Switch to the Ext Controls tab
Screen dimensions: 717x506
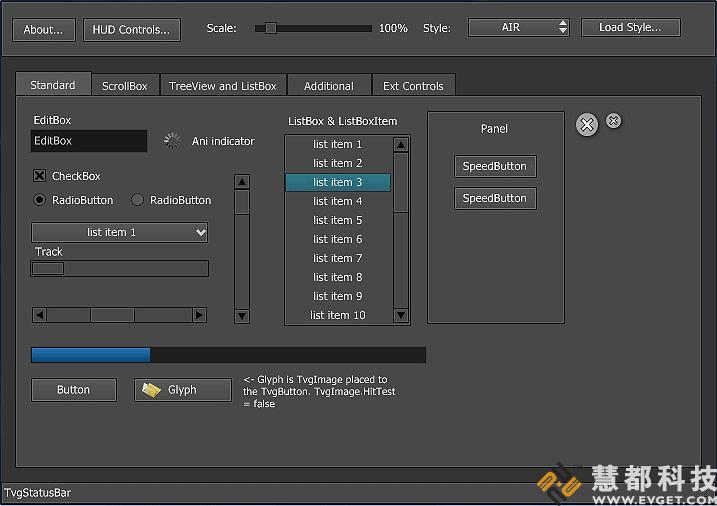[x=413, y=86]
